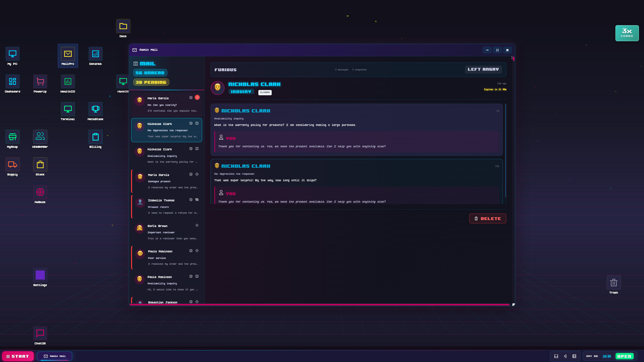Toggle the 56 UNREAD mail filter
The width and height of the screenshot is (644, 362).
pyautogui.click(x=150, y=72)
